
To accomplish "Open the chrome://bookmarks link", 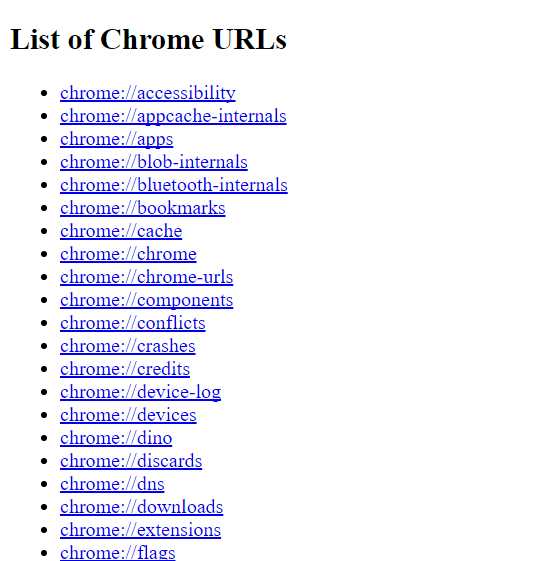I will 143,208.
